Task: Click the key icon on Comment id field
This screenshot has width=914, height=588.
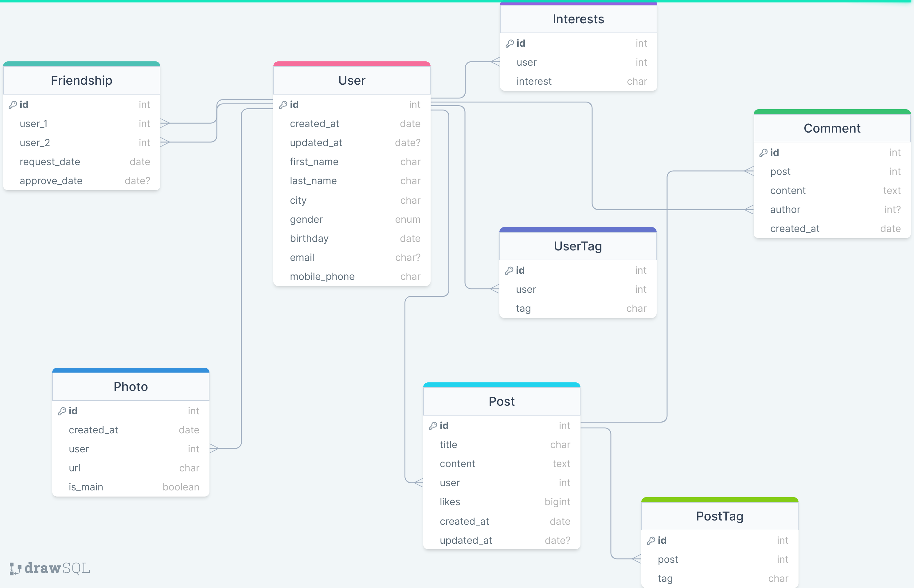Action: tap(764, 152)
